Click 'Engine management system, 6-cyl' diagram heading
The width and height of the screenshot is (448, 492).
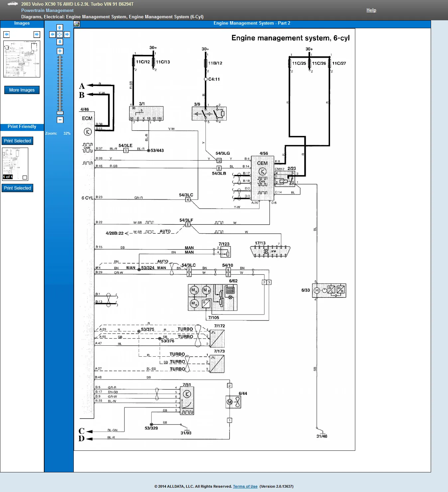click(x=290, y=38)
